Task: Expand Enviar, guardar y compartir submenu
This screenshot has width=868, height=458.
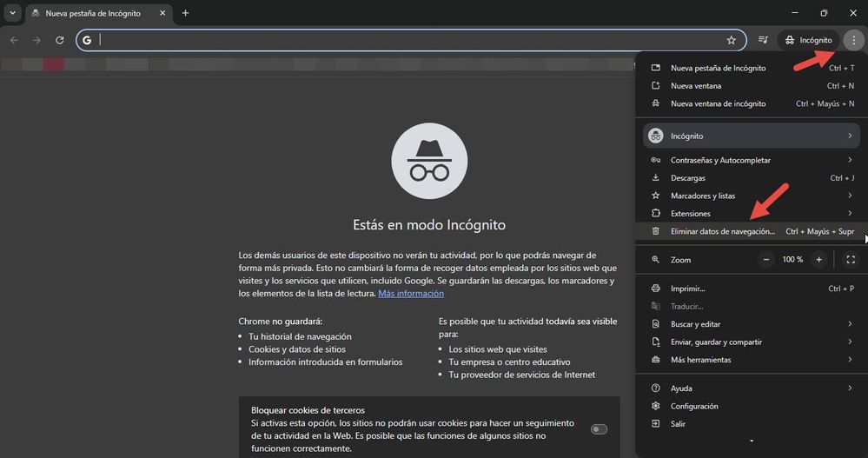Action: pos(752,342)
